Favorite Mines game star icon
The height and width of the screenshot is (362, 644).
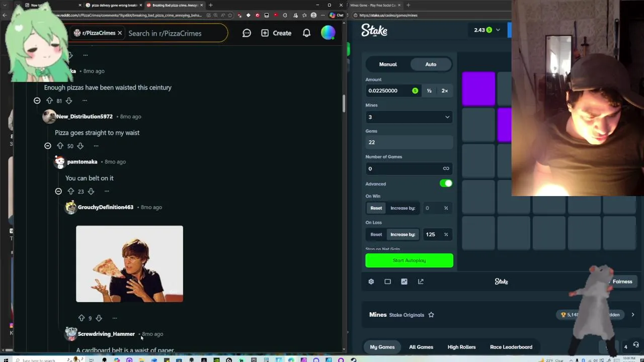[x=431, y=315]
